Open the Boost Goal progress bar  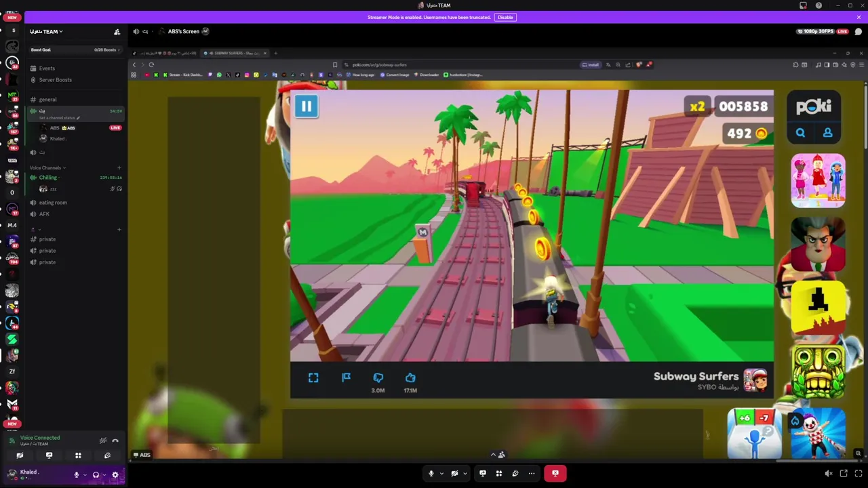[75, 49]
